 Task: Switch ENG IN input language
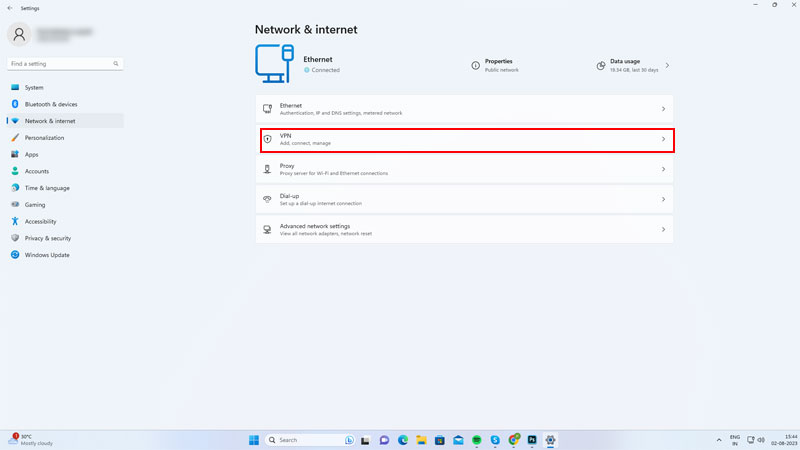pyautogui.click(x=735, y=440)
